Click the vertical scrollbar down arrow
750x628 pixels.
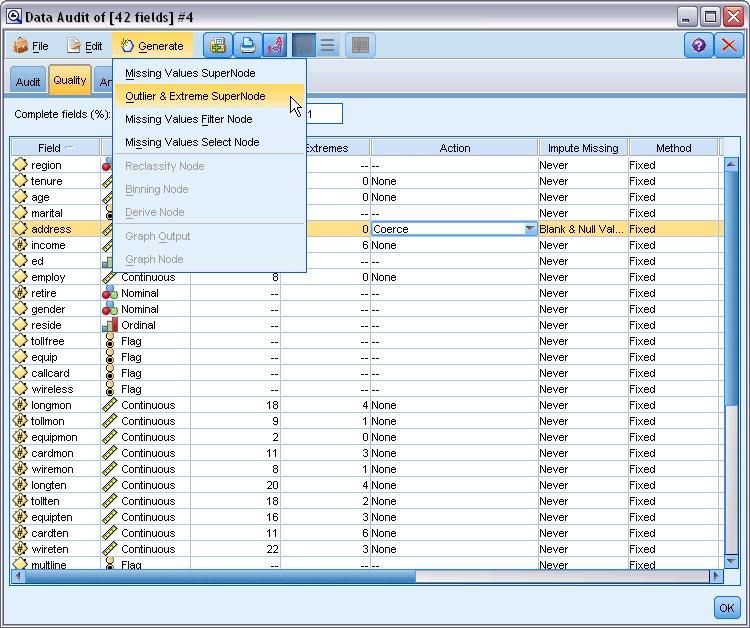(730, 562)
